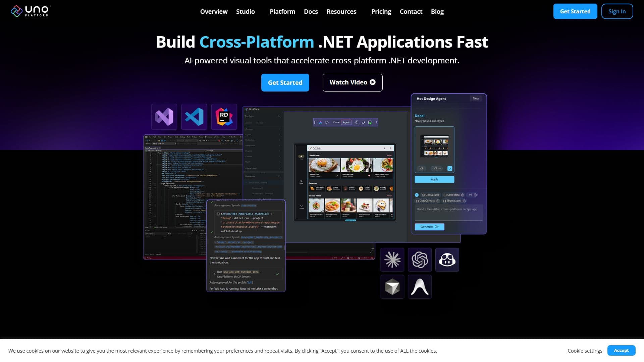Click the green-check status icon in design toolbar

pos(370,122)
